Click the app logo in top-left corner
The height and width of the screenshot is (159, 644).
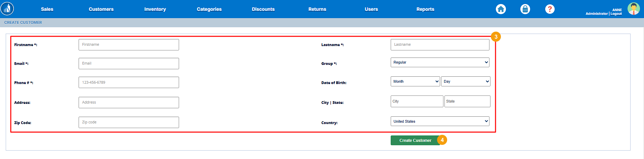click(7, 9)
